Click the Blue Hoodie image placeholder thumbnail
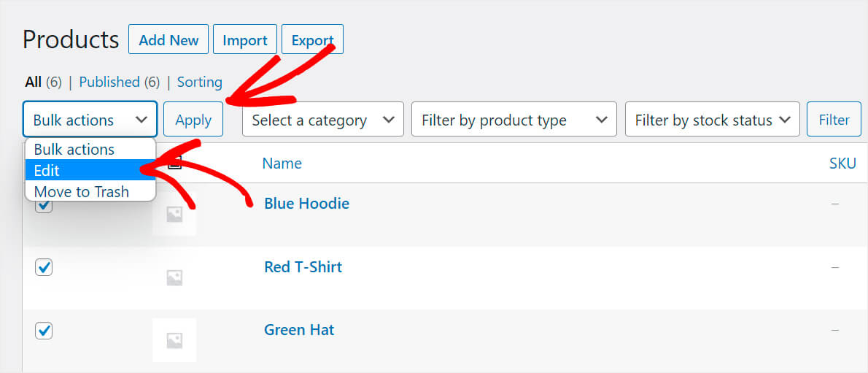This screenshot has width=868, height=373. coord(174,214)
